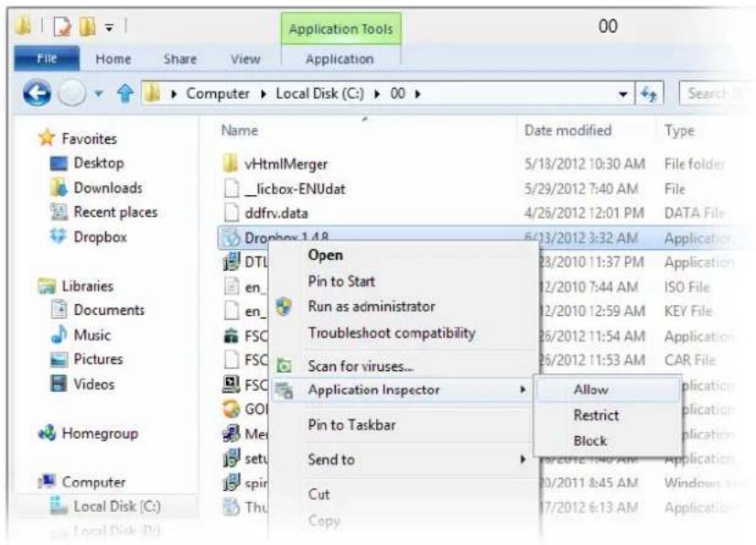756x545 pixels.
Task: Switch to the Share ribbon tab
Action: 179,59
